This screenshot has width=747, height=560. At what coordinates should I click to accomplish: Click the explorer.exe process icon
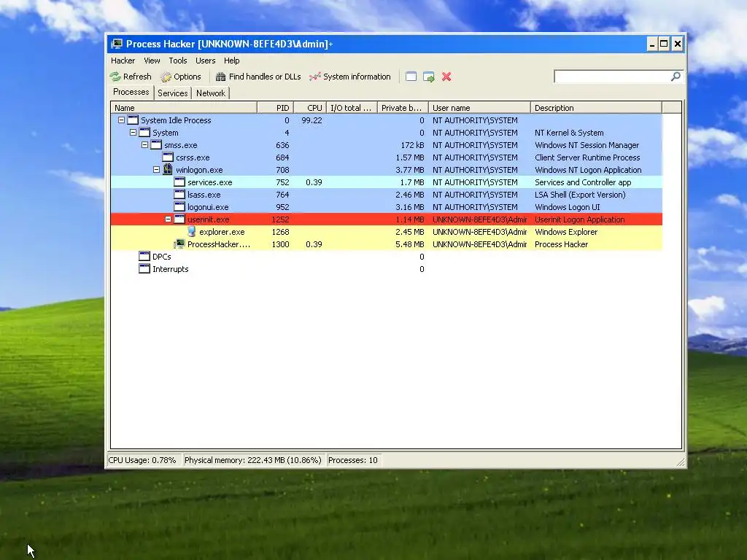tap(191, 231)
